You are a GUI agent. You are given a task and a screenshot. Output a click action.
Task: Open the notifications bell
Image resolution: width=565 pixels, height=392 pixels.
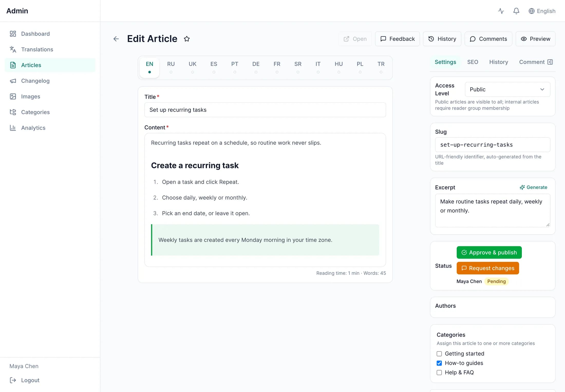coord(516,11)
